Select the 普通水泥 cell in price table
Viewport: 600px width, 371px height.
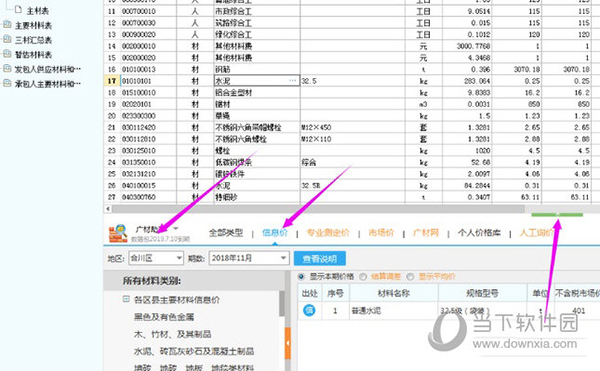coord(394,311)
